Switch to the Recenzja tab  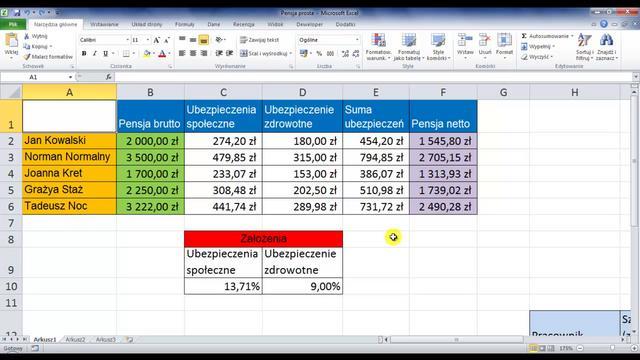[x=244, y=24]
